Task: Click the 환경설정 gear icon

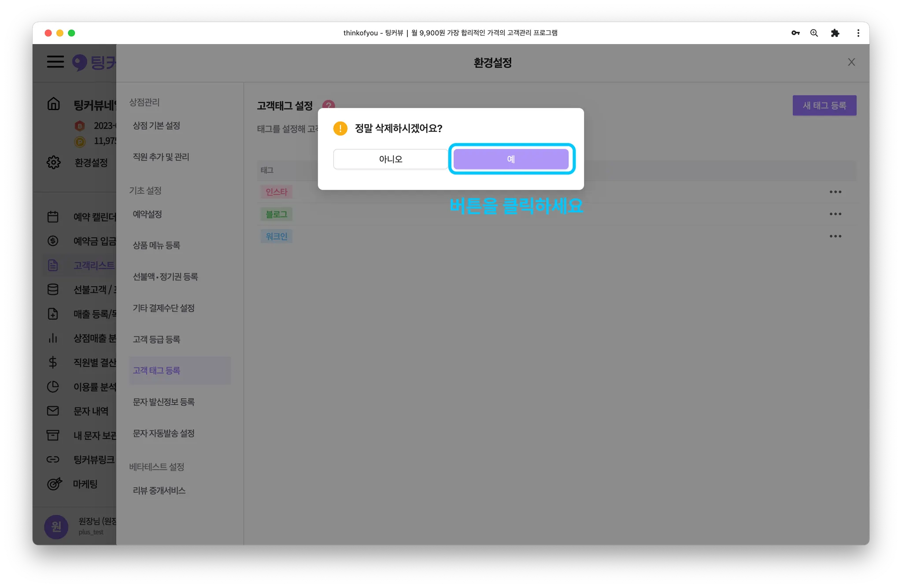Action: (x=53, y=162)
